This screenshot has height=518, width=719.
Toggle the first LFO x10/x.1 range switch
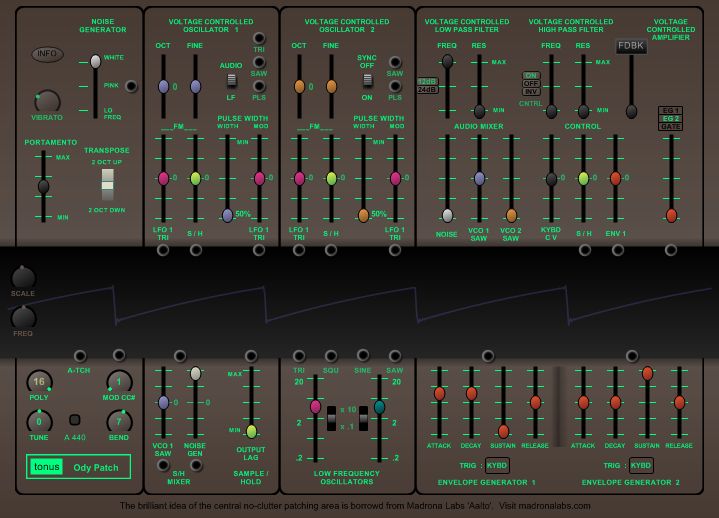pos(331,418)
